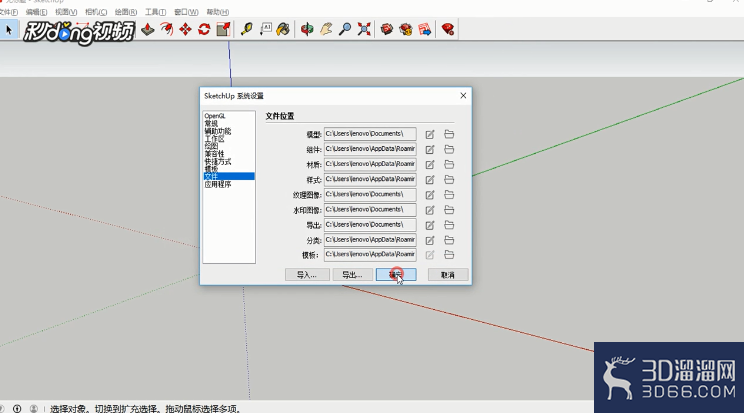744x413 pixels.
Task: Click the 导出 path input field
Action: click(x=370, y=225)
